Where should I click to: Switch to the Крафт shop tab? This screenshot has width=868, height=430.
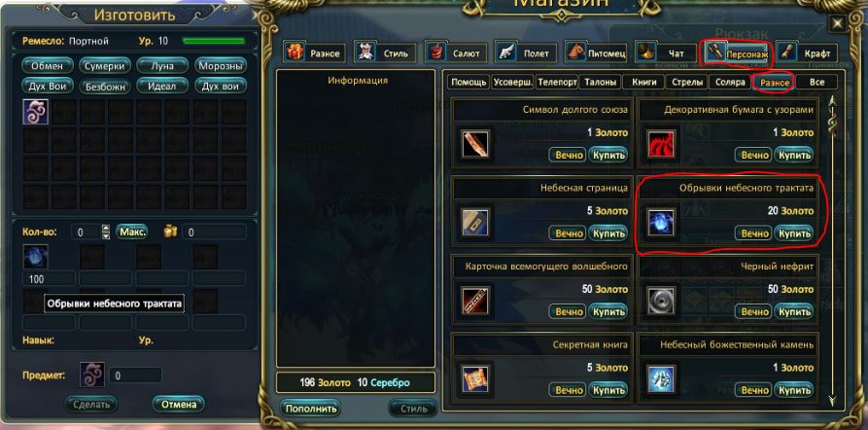(x=807, y=54)
